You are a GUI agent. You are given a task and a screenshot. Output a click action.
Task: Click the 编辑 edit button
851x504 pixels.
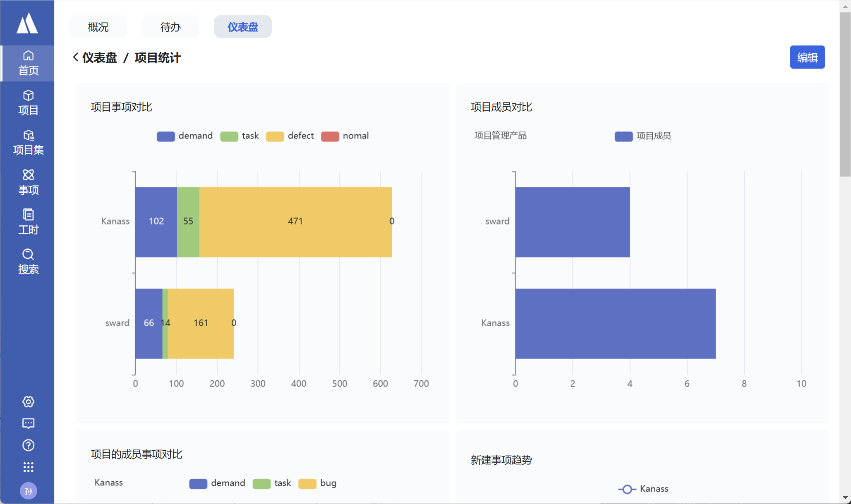click(x=807, y=57)
